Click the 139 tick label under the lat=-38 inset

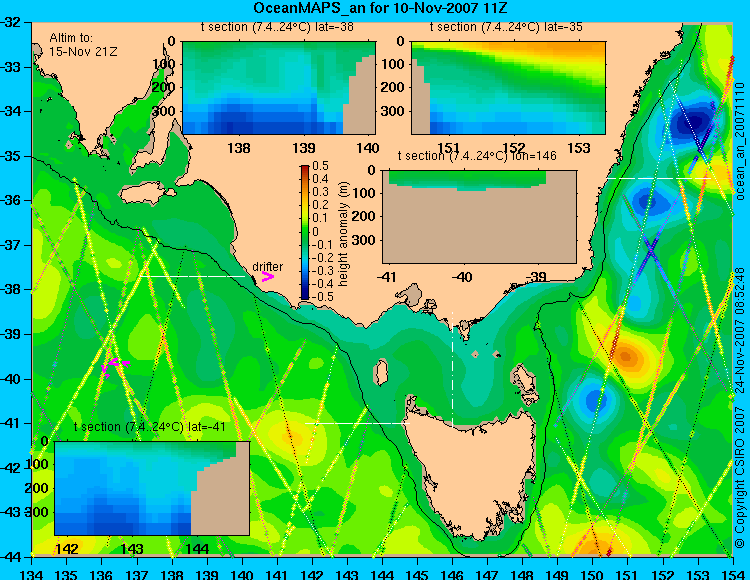(x=304, y=148)
